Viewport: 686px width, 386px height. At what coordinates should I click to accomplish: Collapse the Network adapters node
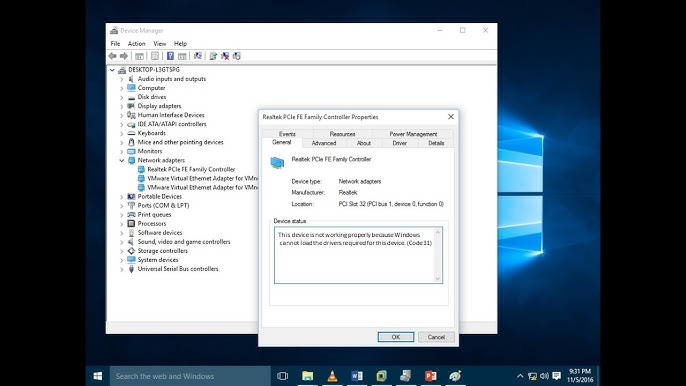(122, 161)
